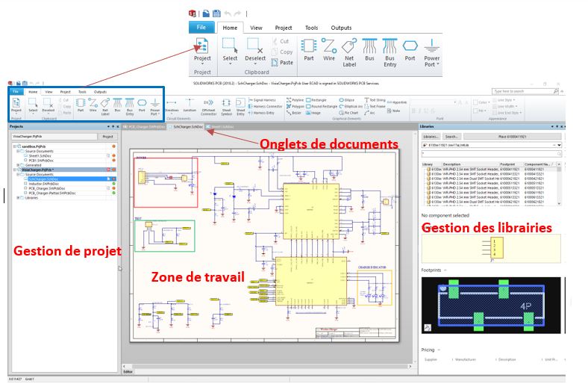Click the Round Rectangle tool

point(322,106)
